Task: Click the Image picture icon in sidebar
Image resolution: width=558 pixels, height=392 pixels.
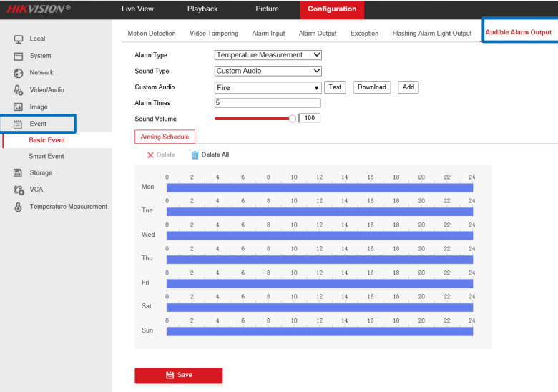Action: point(19,107)
